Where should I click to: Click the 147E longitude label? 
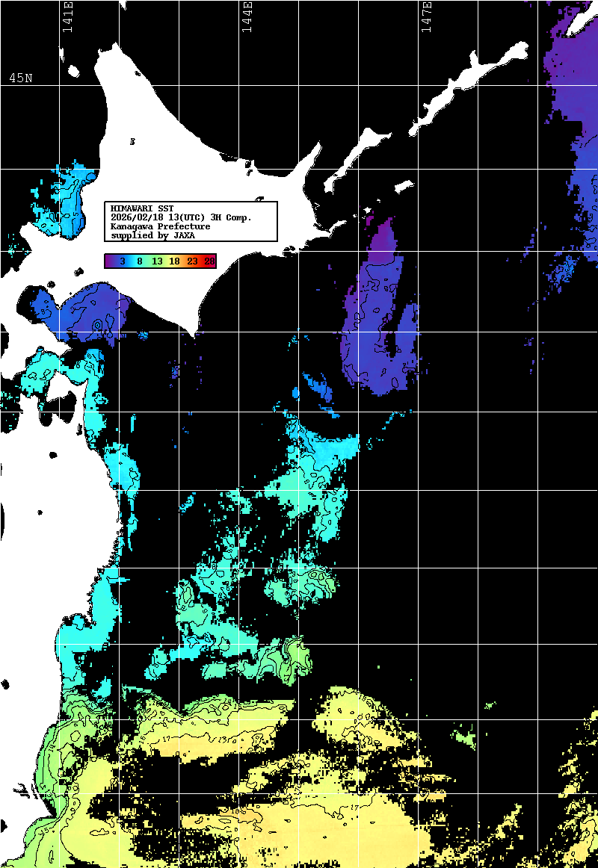[x=426, y=17]
